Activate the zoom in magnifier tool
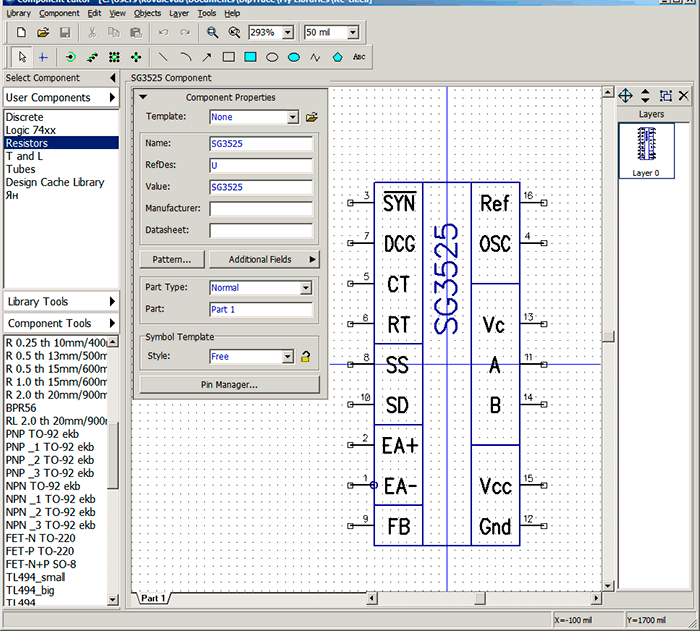 [212, 33]
